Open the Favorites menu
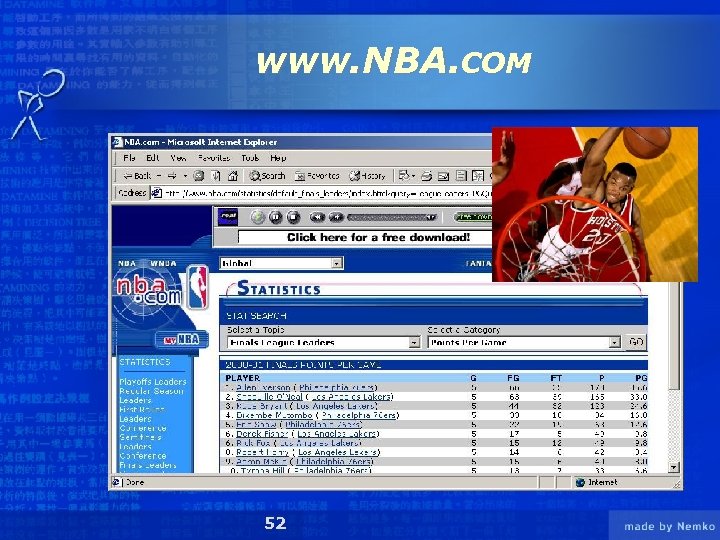720x540 pixels. coord(214,158)
